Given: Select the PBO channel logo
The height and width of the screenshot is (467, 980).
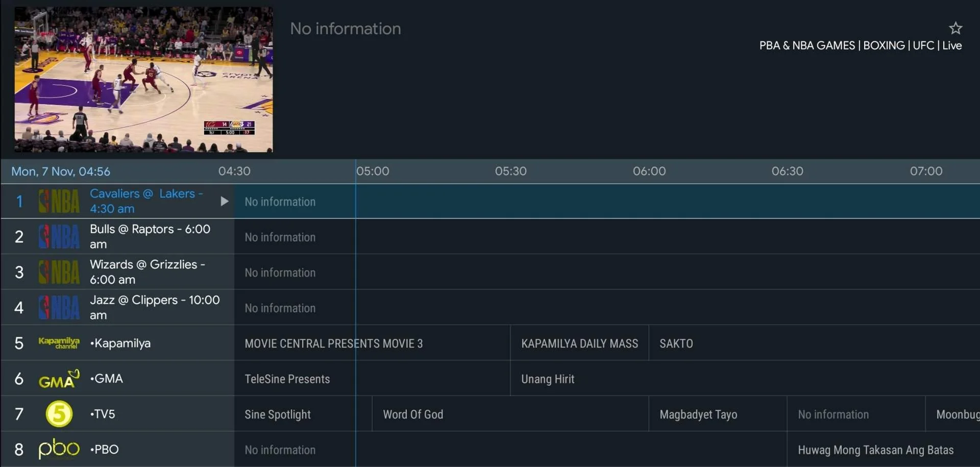Looking at the screenshot, I should coord(59,449).
